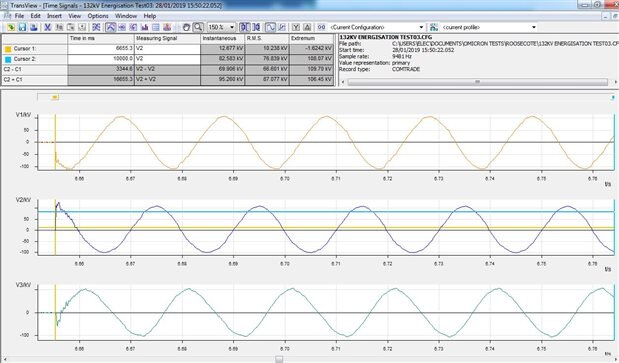Click the Cursor 1 yellow color swatch
The width and height of the screenshot is (619, 363).
pyautogui.click(x=8, y=49)
